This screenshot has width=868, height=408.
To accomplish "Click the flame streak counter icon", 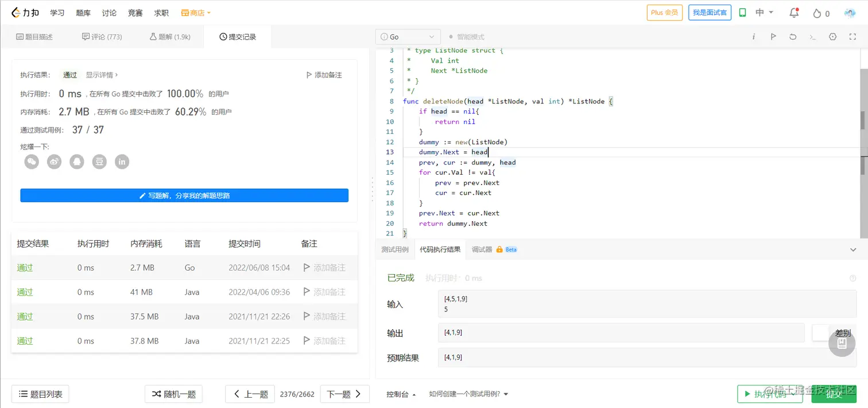I will coord(817,13).
